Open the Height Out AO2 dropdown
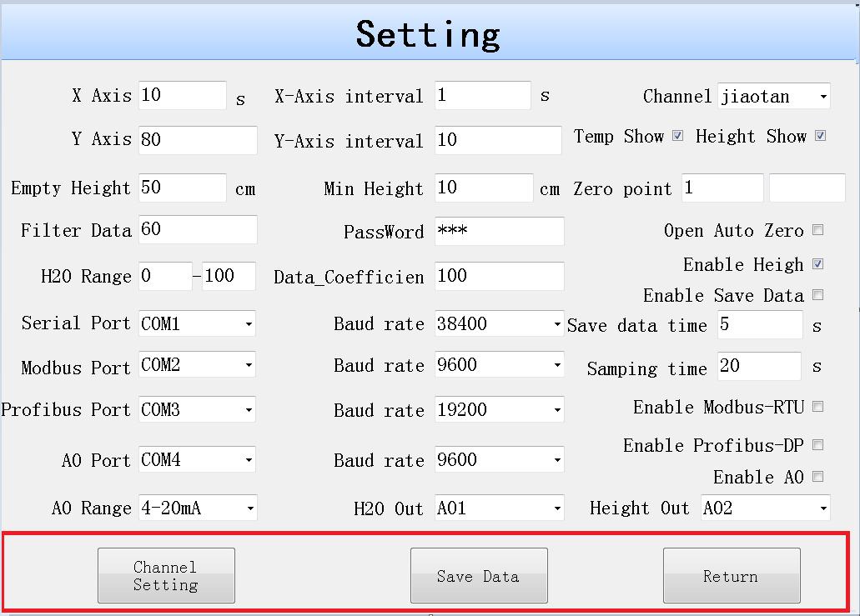860x616 pixels. pos(765,508)
